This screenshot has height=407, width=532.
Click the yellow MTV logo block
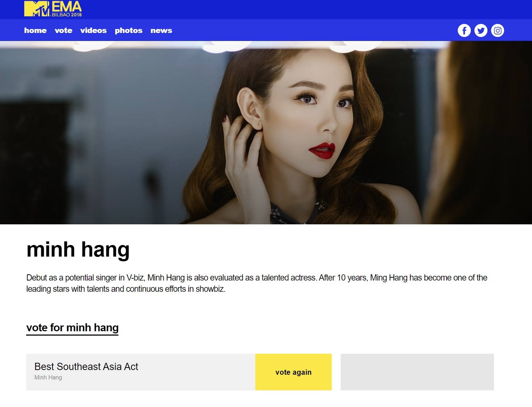(37, 9)
